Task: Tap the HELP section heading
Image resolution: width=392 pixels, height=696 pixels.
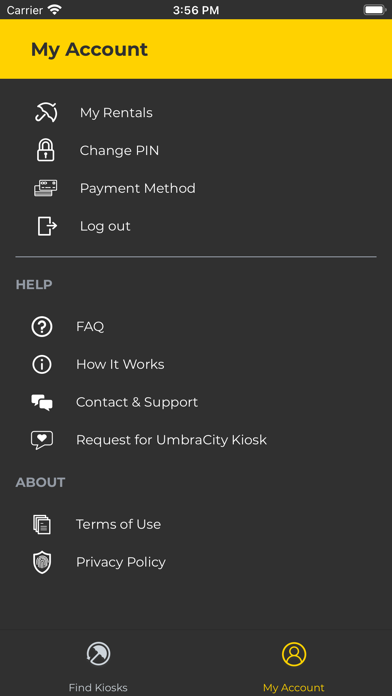Action: click(34, 285)
